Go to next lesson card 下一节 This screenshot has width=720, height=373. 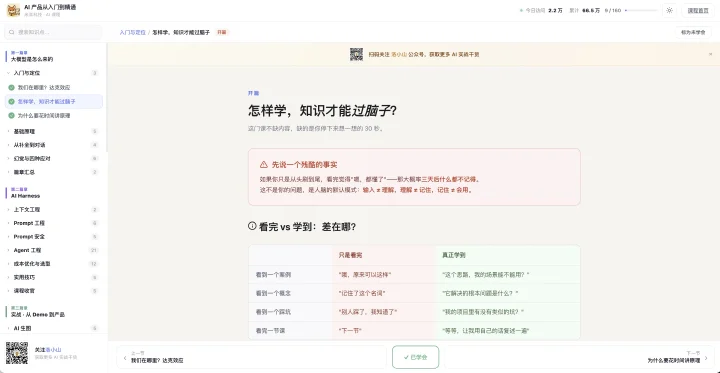[x=579, y=357]
